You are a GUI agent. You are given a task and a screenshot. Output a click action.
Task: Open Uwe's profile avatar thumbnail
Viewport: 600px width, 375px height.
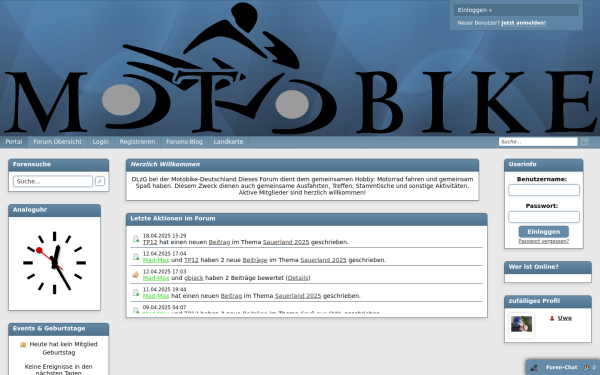[521, 324]
